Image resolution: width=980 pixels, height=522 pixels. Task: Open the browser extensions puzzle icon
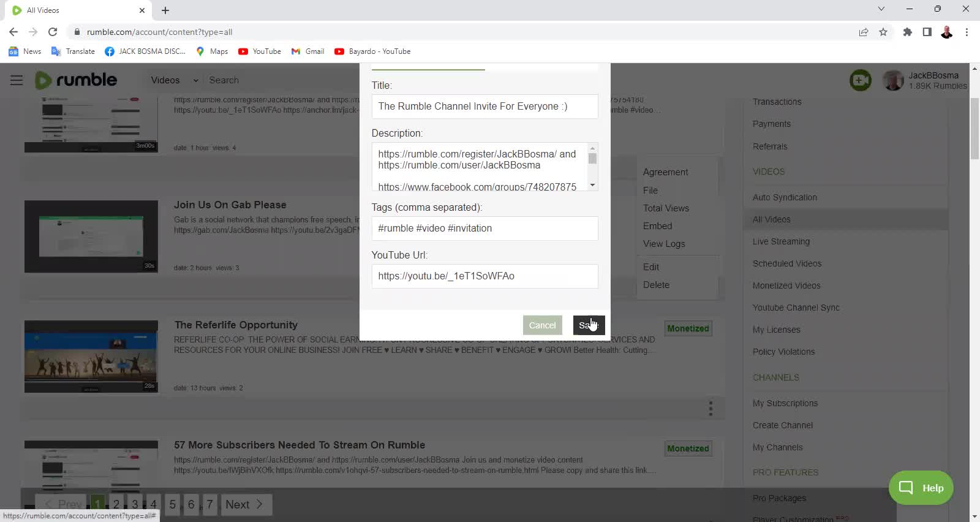tap(908, 32)
